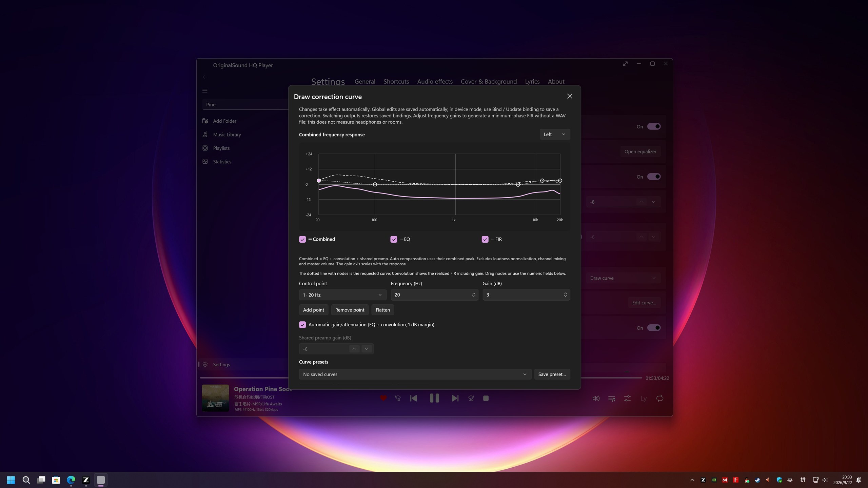This screenshot has width=868, height=488.
Task: Open the Draw curve dropdown
Action: (x=623, y=278)
